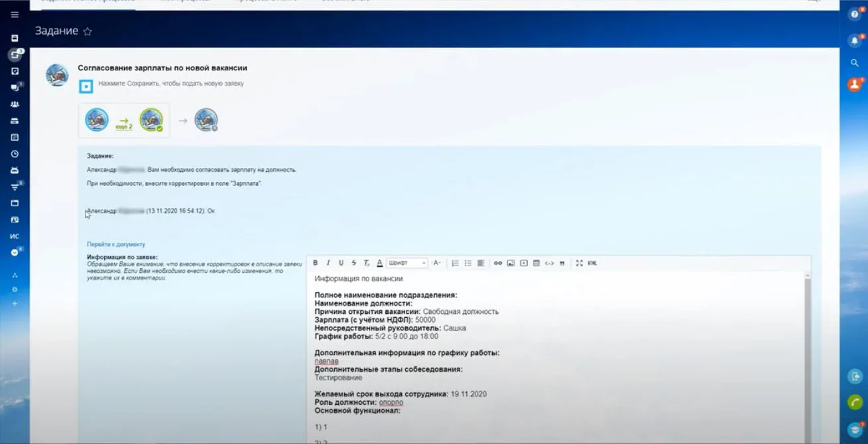Click the first avatar in approval route

(97, 120)
